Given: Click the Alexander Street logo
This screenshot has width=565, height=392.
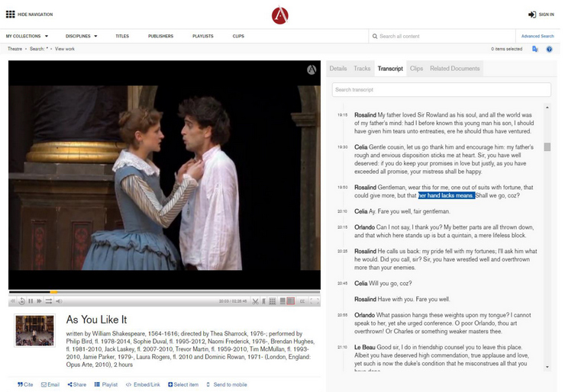Looking at the screenshot, I should [280, 14].
